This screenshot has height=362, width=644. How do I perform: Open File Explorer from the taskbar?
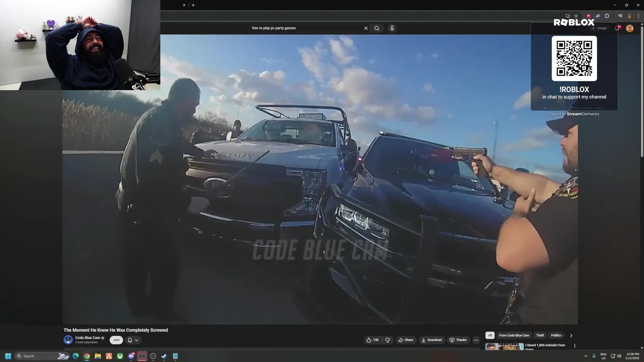98,356
